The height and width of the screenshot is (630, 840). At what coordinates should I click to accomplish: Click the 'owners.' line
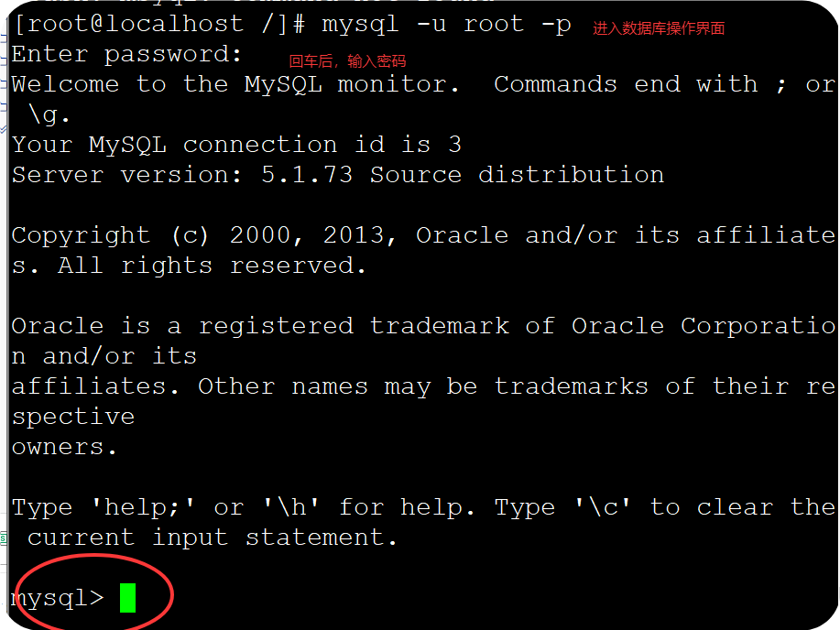coord(64,448)
